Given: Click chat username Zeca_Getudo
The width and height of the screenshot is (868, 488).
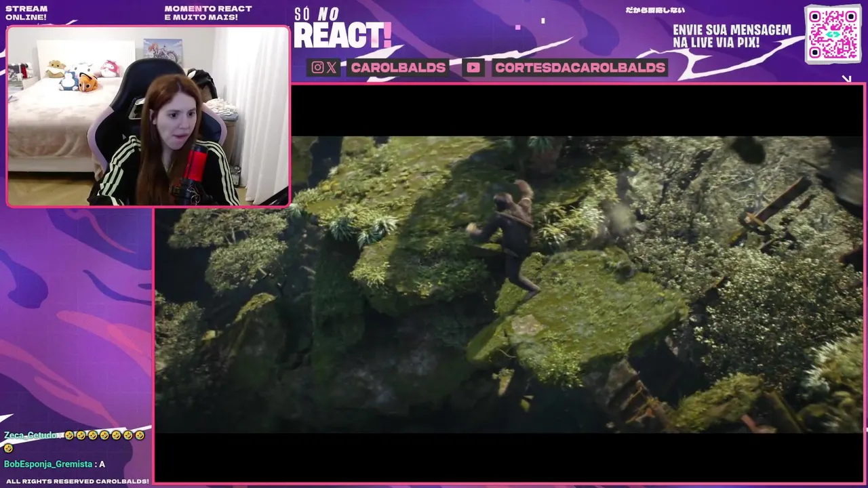Looking at the screenshot, I should [31, 435].
